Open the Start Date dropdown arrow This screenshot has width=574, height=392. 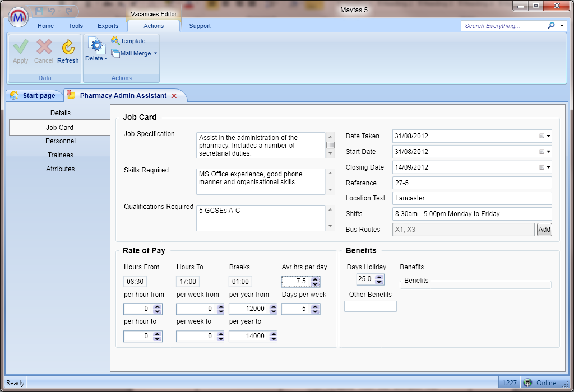tap(548, 152)
